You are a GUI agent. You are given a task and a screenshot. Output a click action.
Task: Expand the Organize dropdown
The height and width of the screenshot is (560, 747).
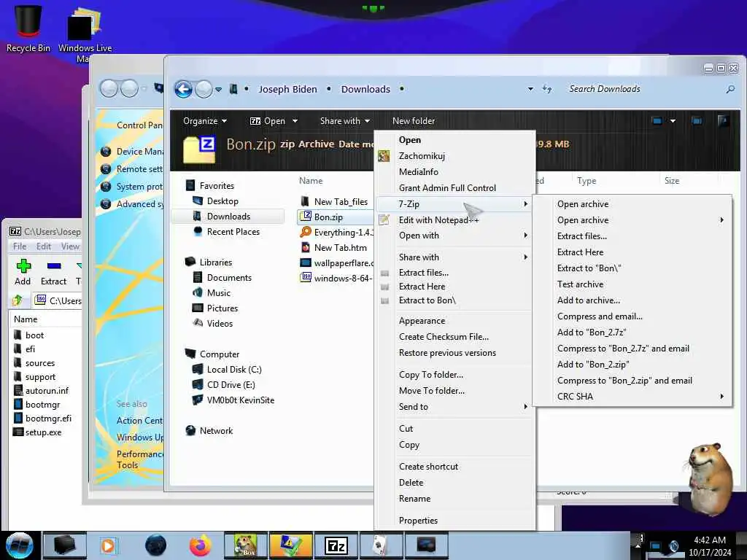click(205, 121)
